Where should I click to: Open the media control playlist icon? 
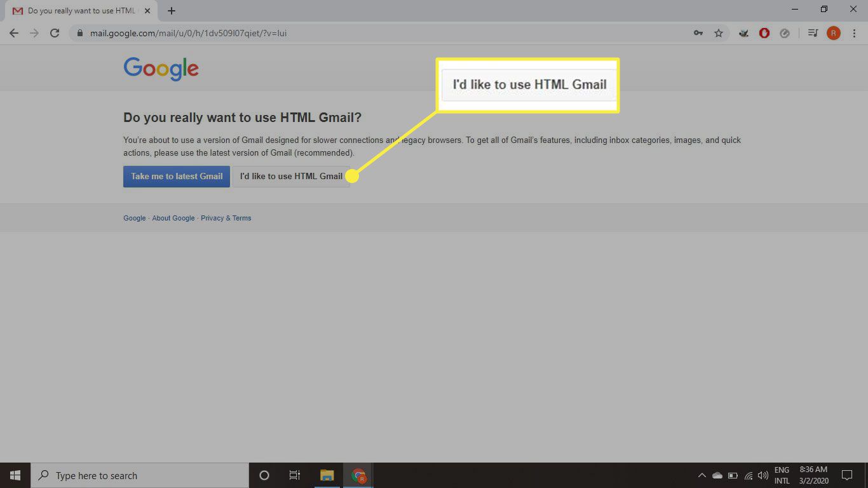click(x=812, y=33)
